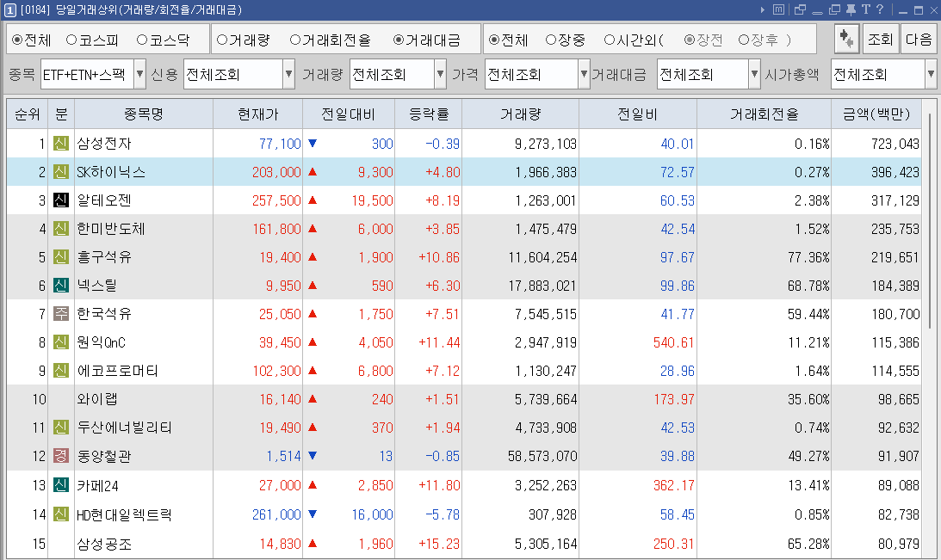Sort by the 종목명 column header
The width and height of the screenshot is (941, 560).
[144, 114]
